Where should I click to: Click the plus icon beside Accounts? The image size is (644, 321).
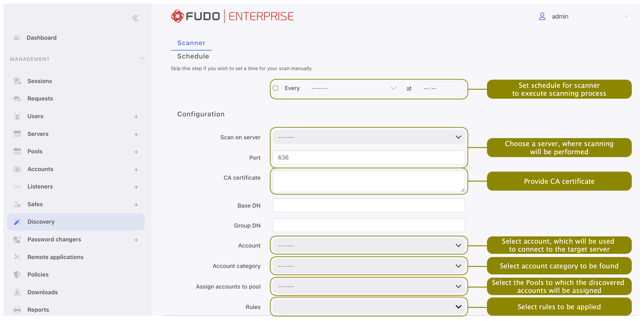pyautogui.click(x=136, y=169)
